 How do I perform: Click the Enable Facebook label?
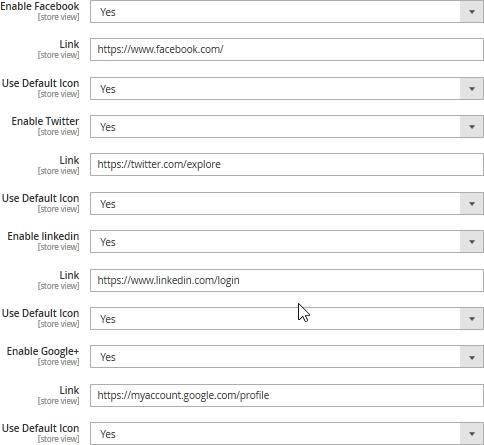coord(40,6)
